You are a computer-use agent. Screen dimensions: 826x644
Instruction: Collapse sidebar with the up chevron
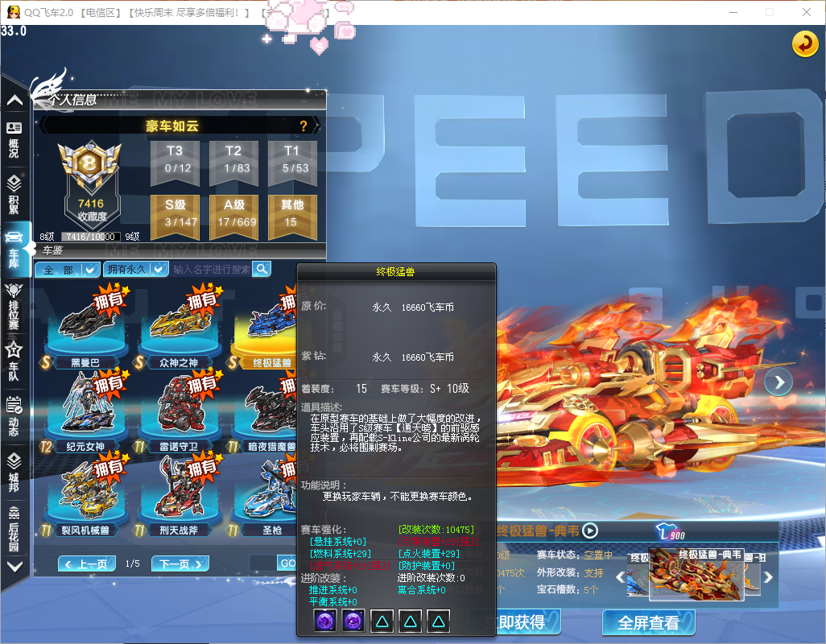point(14,100)
